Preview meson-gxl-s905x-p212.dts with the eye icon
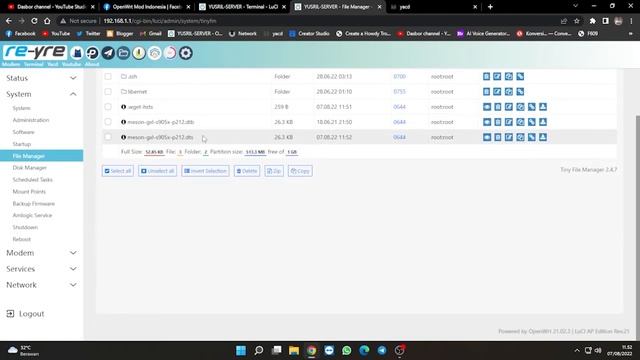Screen dimensions: 640x360 click(x=487, y=137)
